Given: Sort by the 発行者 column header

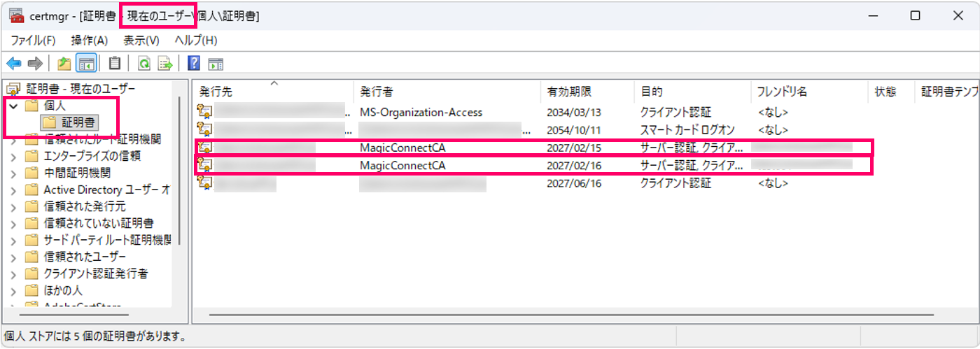Looking at the screenshot, I should coord(447,92).
